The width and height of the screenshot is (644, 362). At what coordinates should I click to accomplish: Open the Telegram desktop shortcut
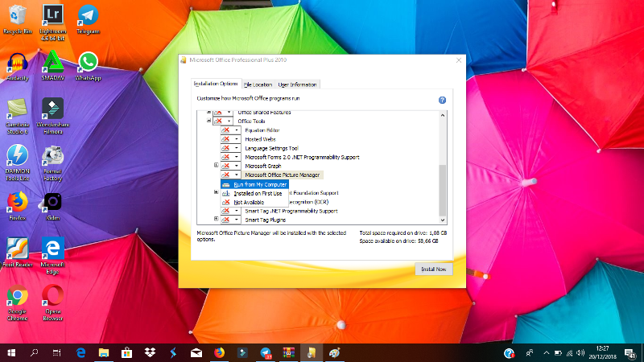click(88, 19)
